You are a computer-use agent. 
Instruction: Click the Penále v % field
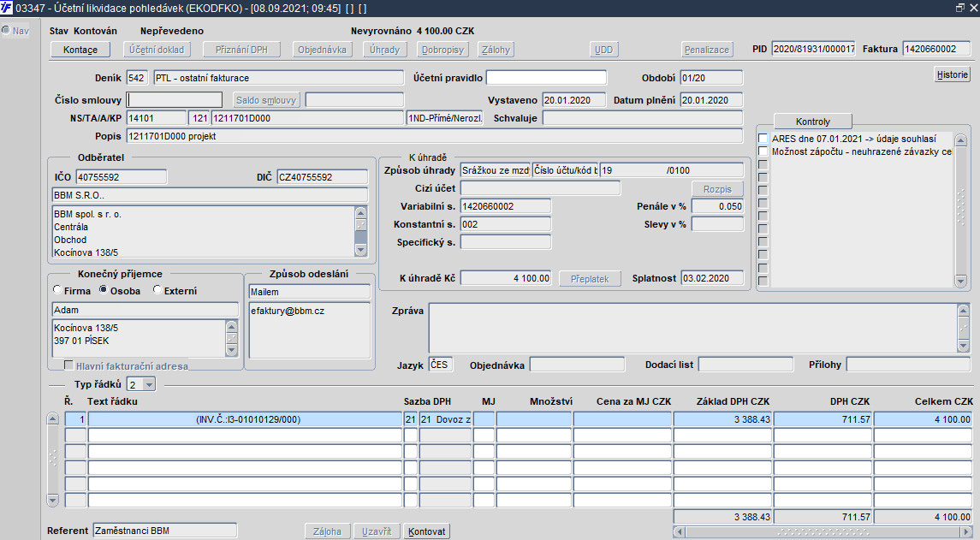[717, 206]
